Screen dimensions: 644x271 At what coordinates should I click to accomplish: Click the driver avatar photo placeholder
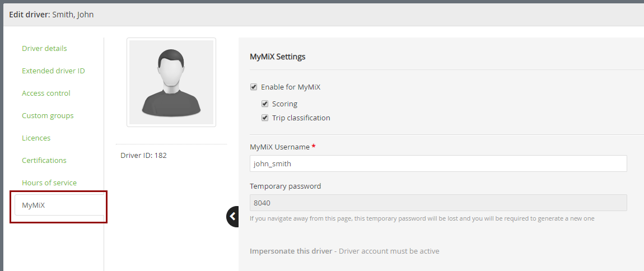pyautogui.click(x=171, y=82)
